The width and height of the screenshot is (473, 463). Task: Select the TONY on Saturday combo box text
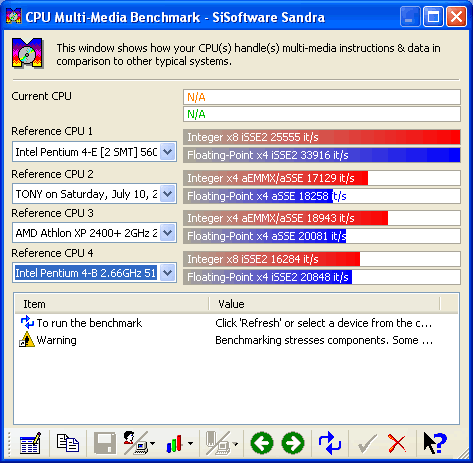[x=86, y=194]
